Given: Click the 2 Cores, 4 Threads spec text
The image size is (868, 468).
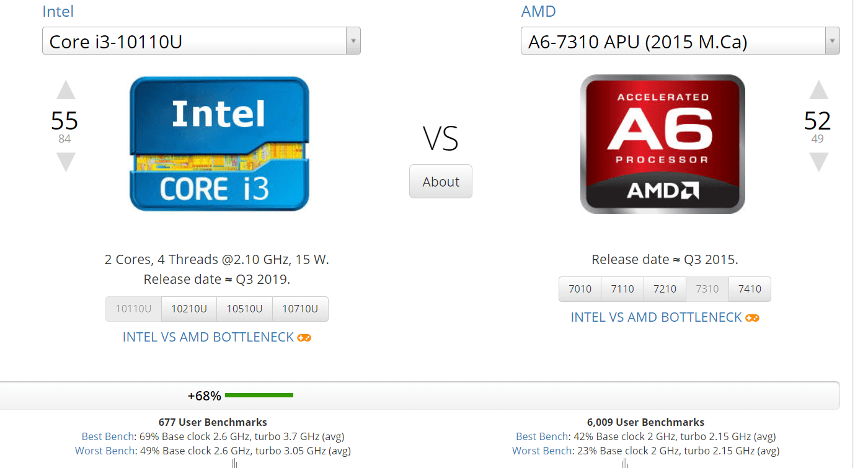Looking at the screenshot, I should click(217, 260).
